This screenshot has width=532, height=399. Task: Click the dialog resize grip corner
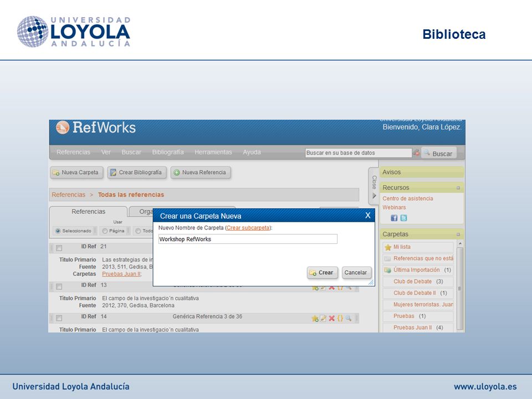(x=371, y=282)
